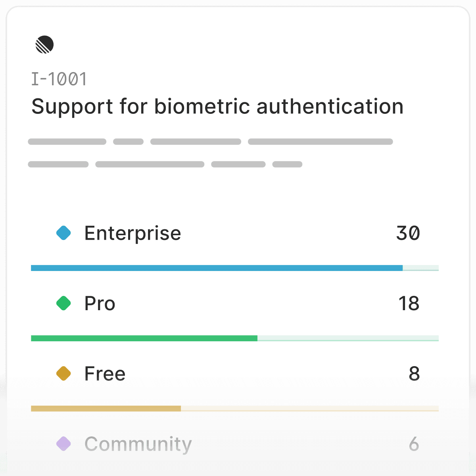Select the Free tier label
The height and width of the screenshot is (476, 476).
(105, 374)
